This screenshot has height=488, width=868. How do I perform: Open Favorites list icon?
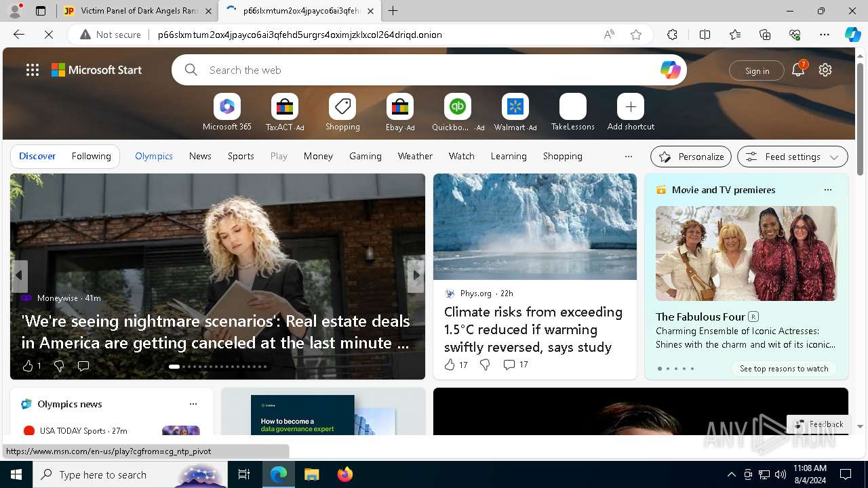tap(735, 35)
